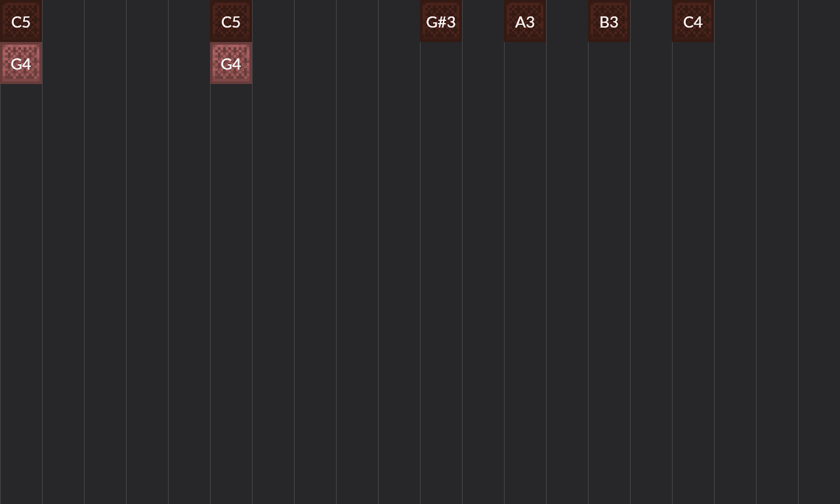Image resolution: width=840 pixels, height=504 pixels.
Task: Click empty cell directly below first G4 note
Action: (21, 105)
